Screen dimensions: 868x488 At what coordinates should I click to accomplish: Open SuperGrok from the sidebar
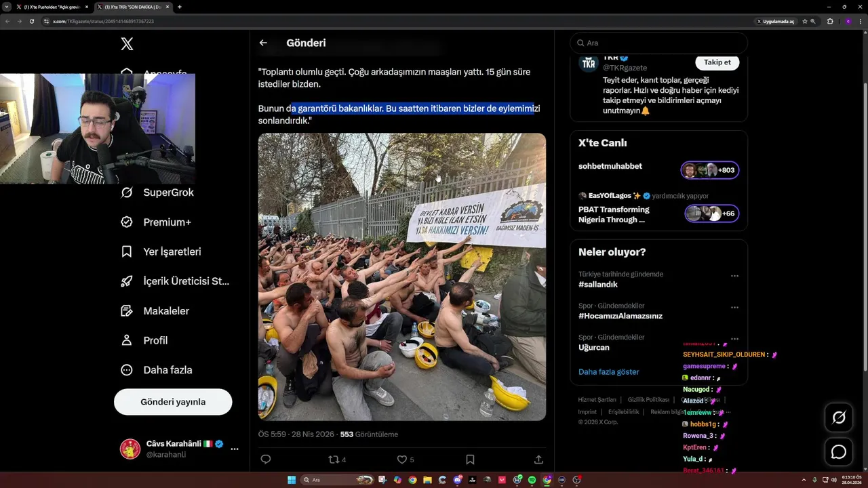point(157,192)
